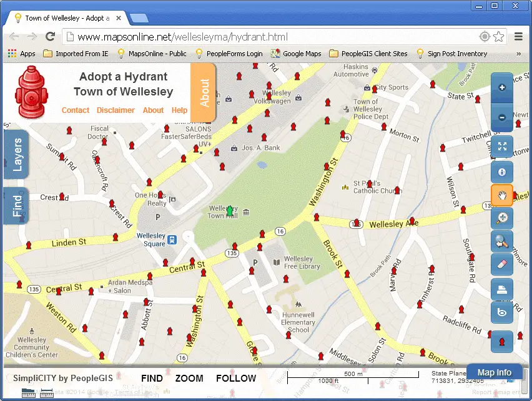Image resolution: width=532 pixels, height=401 pixels.
Task: Open the About link in header
Action: [x=153, y=110]
